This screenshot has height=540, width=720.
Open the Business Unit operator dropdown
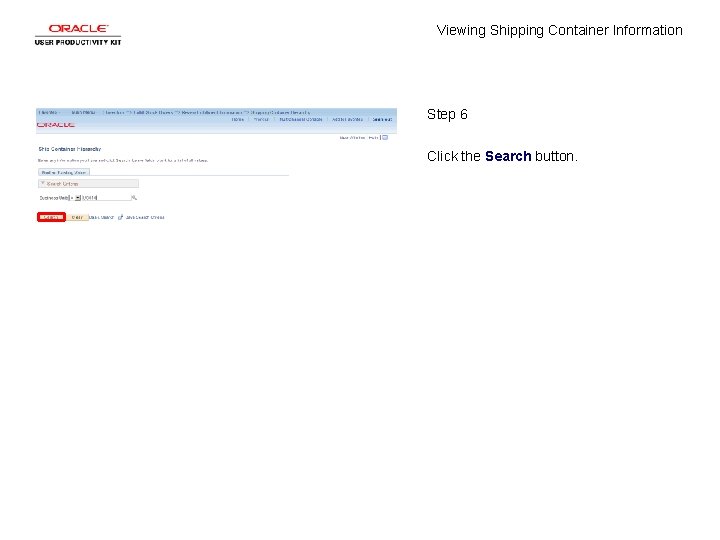(x=78, y=198)
